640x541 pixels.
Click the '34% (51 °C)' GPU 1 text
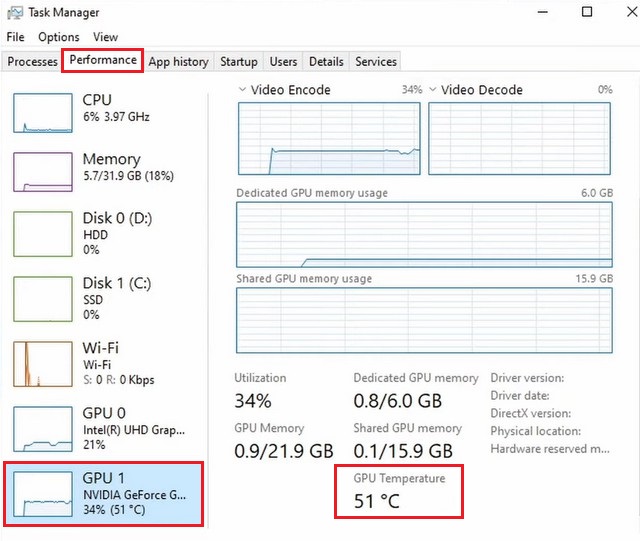point(114,510)
